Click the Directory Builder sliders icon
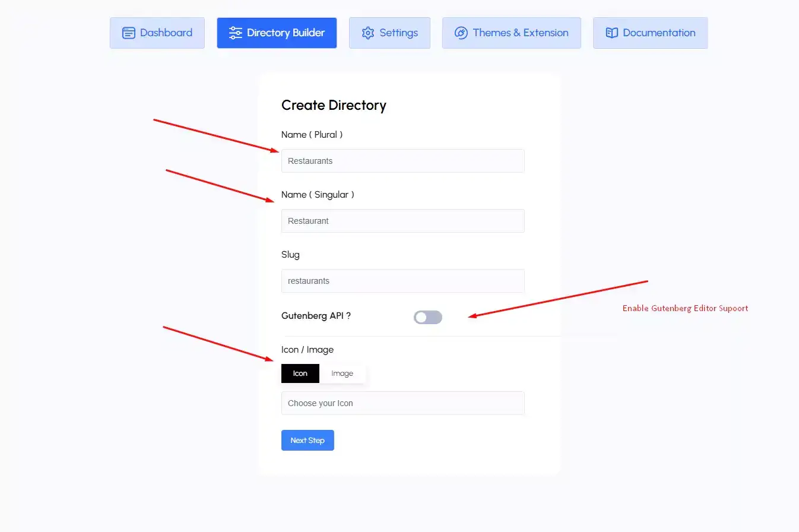The width and height of the screenshot is (799, 532). [x=236, y=33]
